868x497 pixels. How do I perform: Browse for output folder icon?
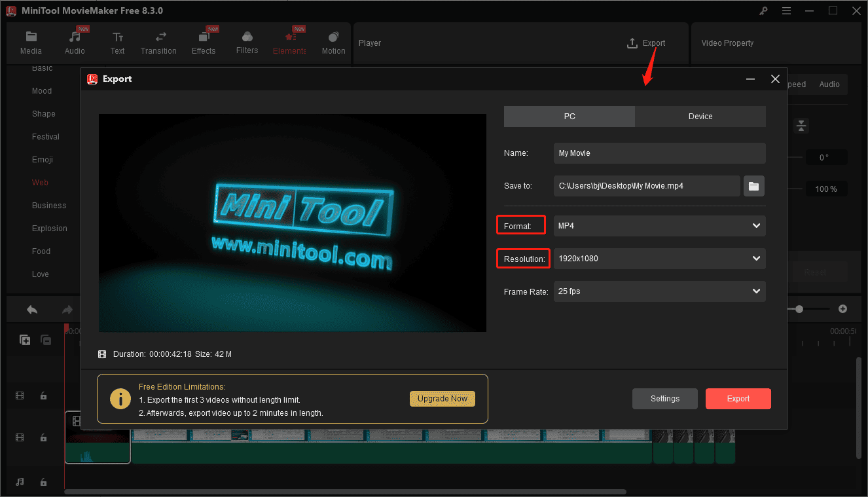coord(753,186)
